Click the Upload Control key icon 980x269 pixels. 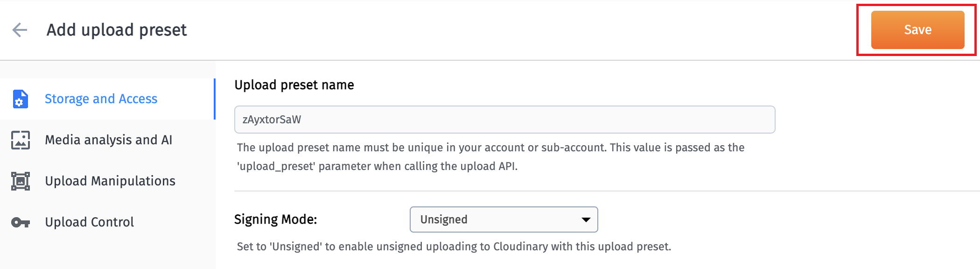click(21, 222)
